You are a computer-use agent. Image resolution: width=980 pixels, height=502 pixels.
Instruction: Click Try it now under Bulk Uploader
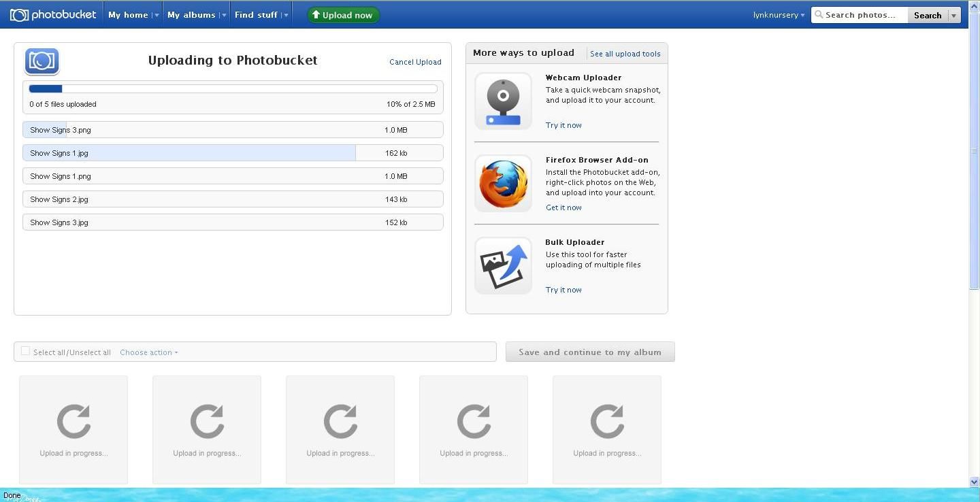pyautogui.click(x=563, y=290)
